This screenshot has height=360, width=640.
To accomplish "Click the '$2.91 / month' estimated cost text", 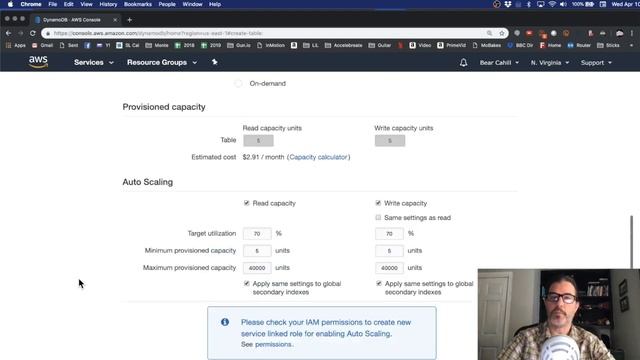I will coord(263,157).
